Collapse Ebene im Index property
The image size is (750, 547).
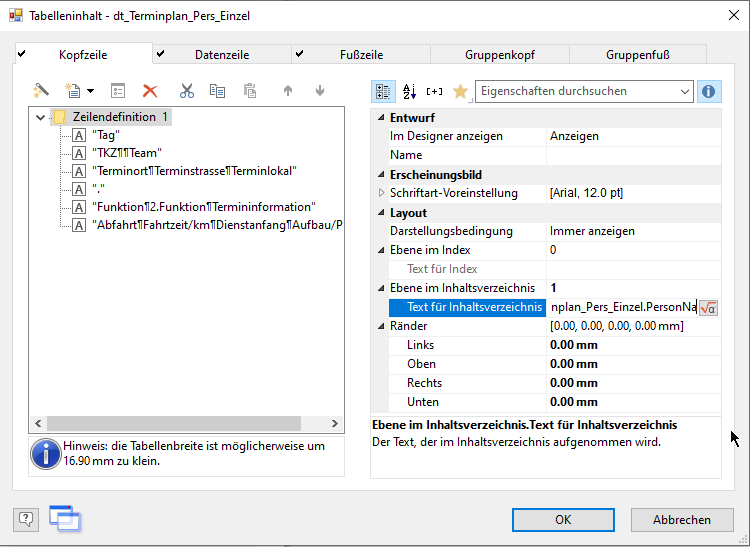(381, 250)
